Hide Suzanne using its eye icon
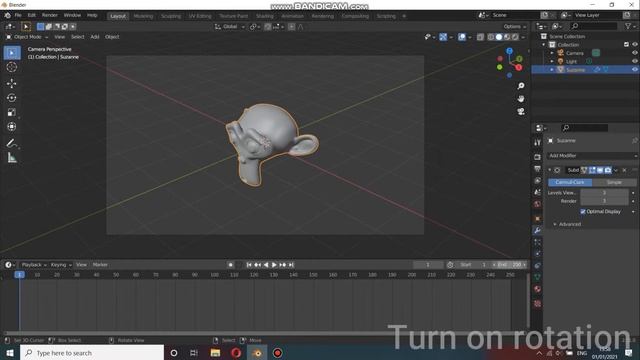 pos(635,70)
